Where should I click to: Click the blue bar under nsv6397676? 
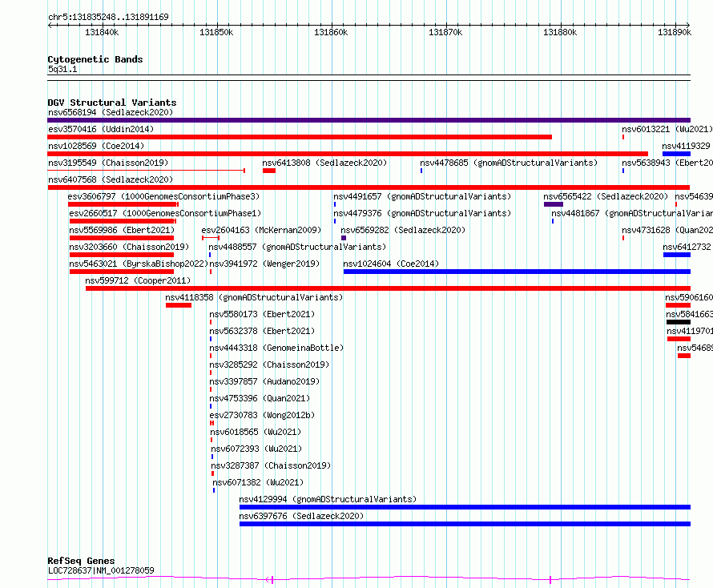(x=465, y=524)
